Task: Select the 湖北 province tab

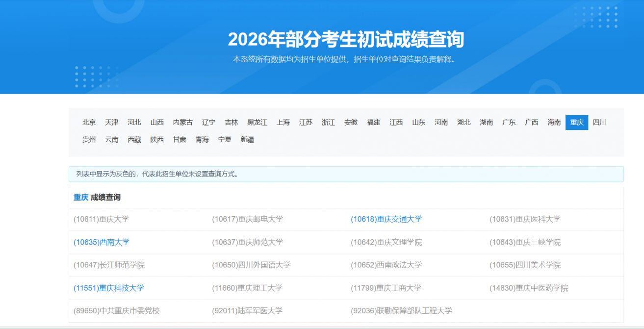Action: coord(464,123)
